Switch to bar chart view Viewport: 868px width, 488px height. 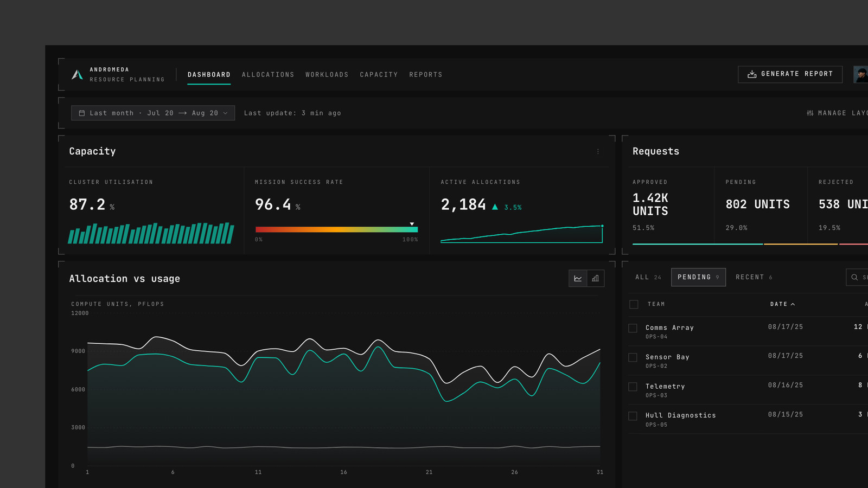click(x=595, y=278)
